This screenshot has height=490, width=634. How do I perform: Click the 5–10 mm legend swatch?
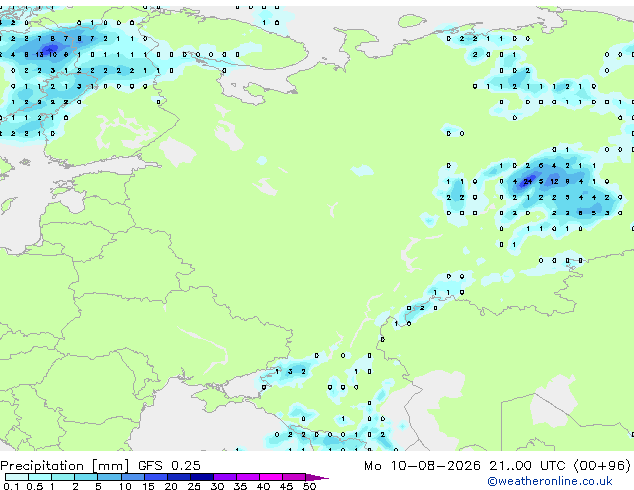[109, 477]
